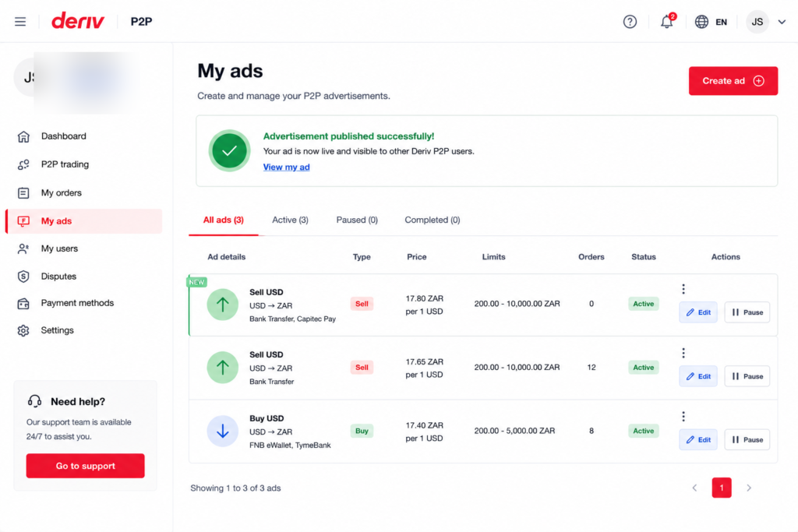Select the All ads (3) tab
This screenshot has width=798, height=532.
pyautogui.click(x=224, y=220)
